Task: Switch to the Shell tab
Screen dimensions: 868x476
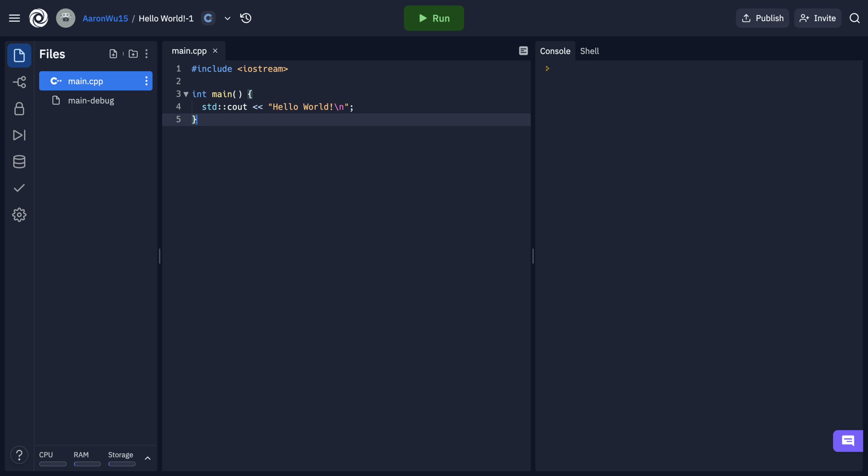Action: click(589, 51)
